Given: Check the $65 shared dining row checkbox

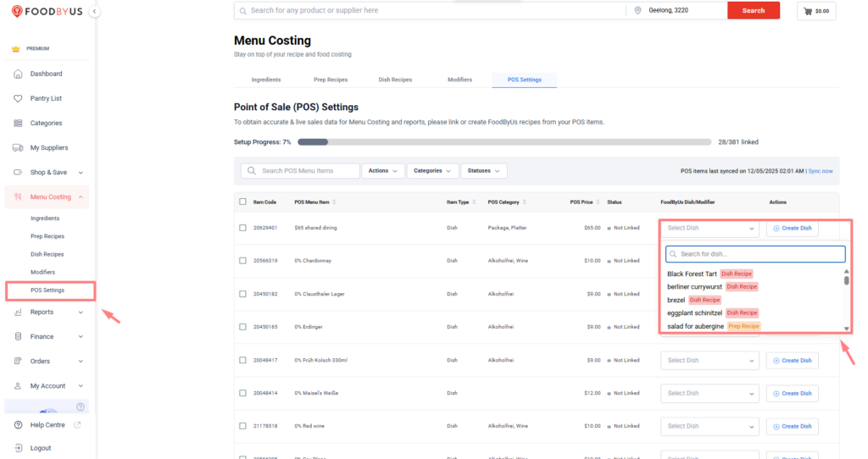Looking at the screenshot, I should tap(242, 228).
